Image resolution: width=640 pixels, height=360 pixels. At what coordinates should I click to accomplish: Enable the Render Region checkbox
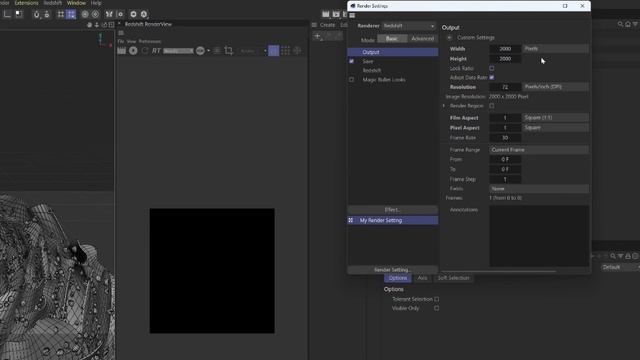(491, 106)
